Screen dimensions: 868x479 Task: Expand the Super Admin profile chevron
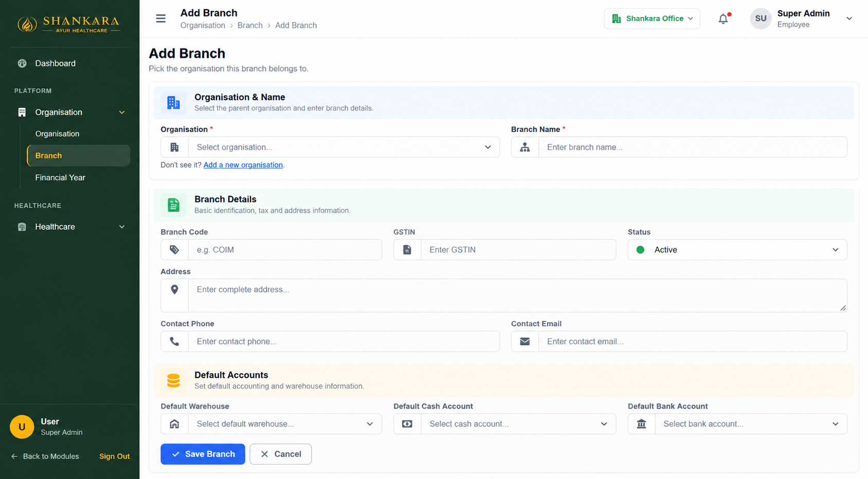click(849, 19)
